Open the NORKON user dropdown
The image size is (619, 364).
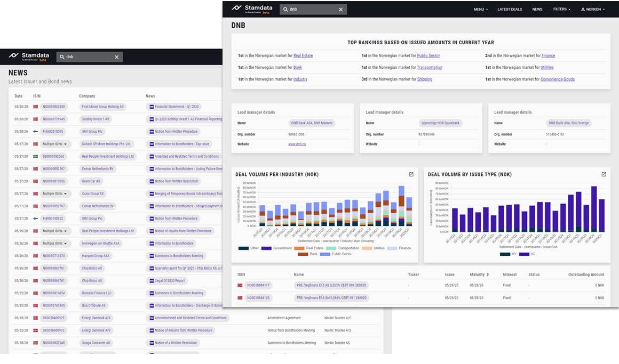point(593,10)
